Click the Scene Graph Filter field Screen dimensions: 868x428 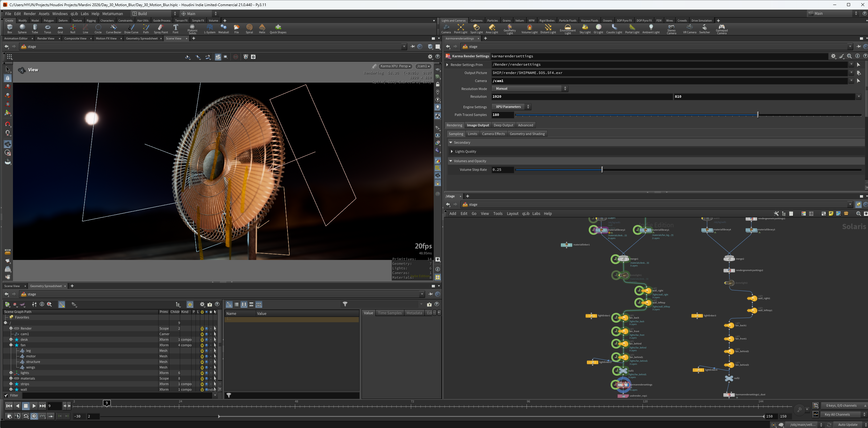(x=118, y=396)
